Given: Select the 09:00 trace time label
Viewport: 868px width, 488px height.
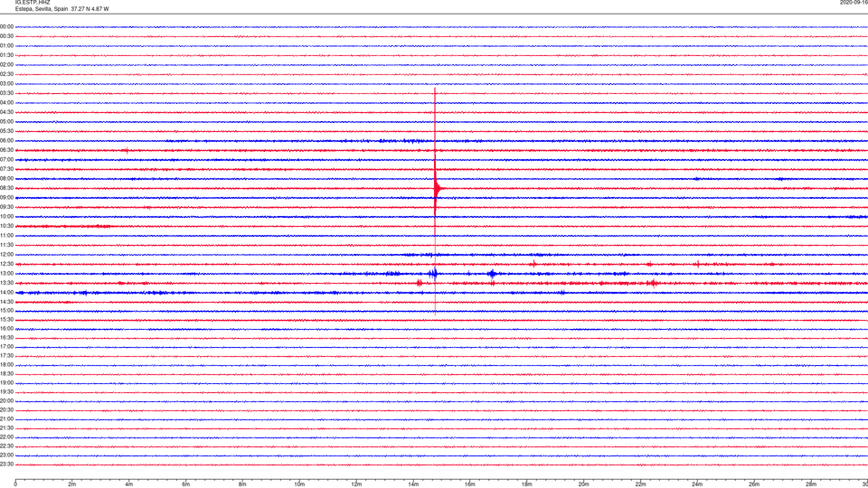Looking at the screenshot, I should tap(6, 198).
